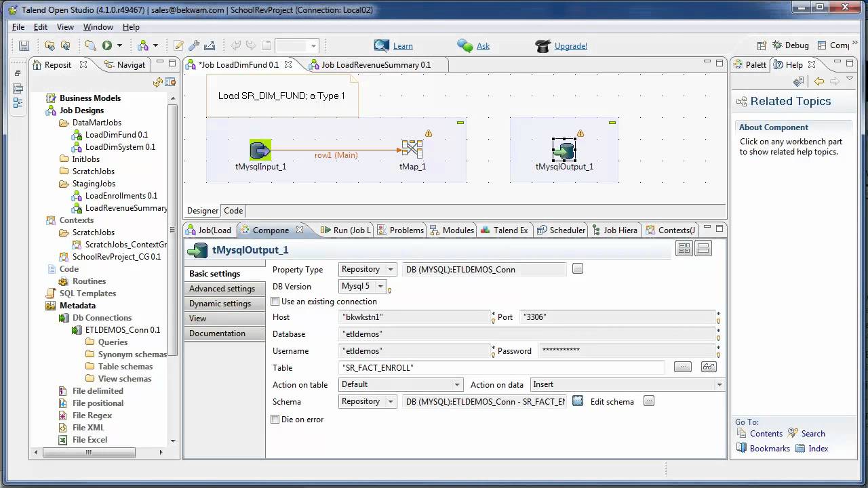Click the Help back arrow icon
Viewport: 868px width, 488px height.
pyautogui.click(x=819, y=82)
